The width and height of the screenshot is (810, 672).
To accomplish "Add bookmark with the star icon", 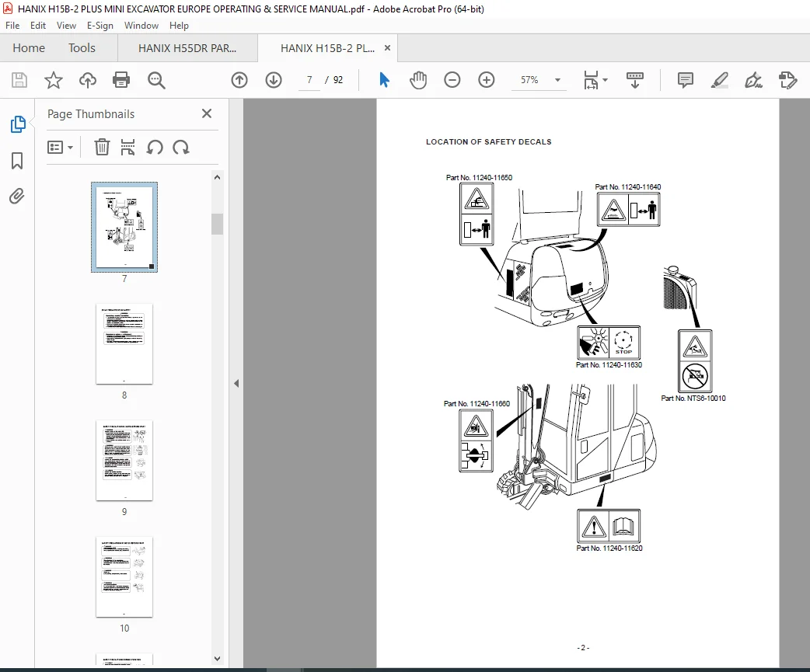I will [53, 80].
